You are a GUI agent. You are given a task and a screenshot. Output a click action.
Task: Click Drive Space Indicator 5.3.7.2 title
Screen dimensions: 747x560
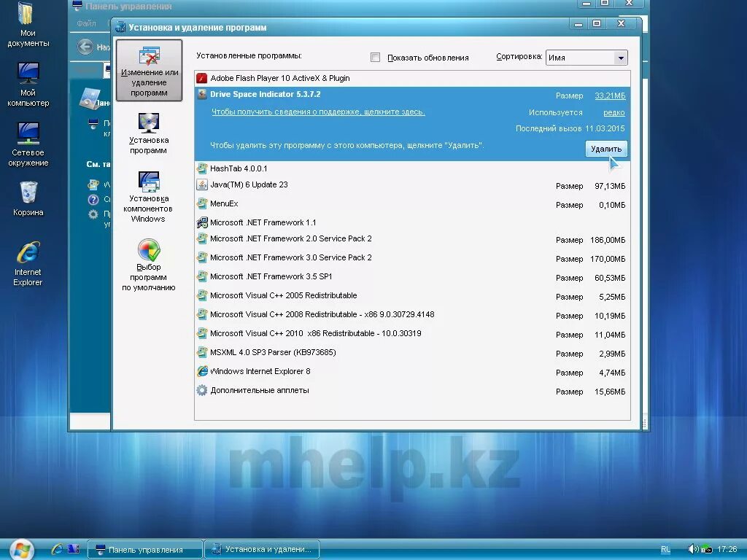click(x=266, y=94)
